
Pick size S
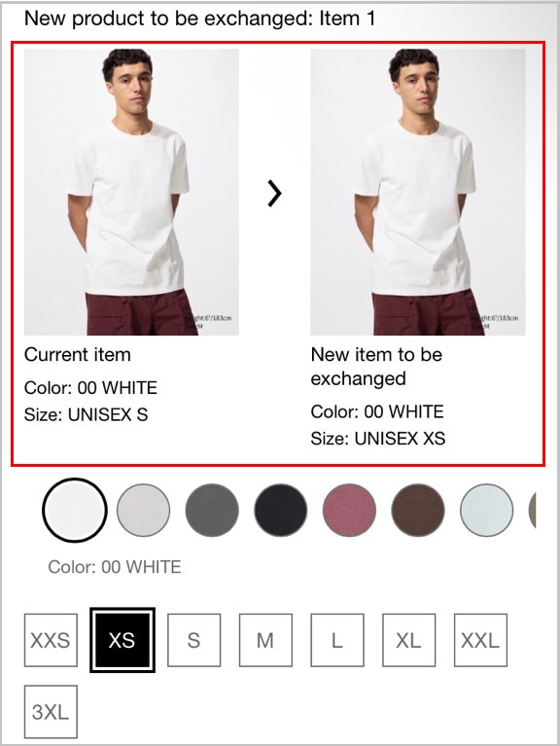click(193, 640)
